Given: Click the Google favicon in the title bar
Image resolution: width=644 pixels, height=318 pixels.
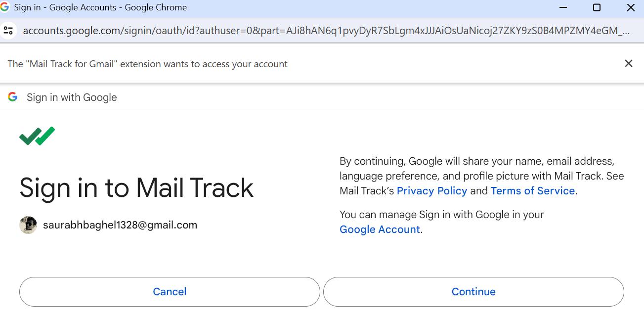Looking at the screenshot, I should (x=5, y=7).
